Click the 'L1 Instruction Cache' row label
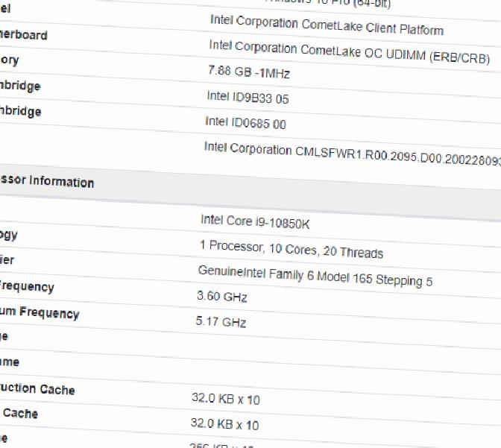The height and width of the screenshot is (448, 501). click(x=37, y=388)
